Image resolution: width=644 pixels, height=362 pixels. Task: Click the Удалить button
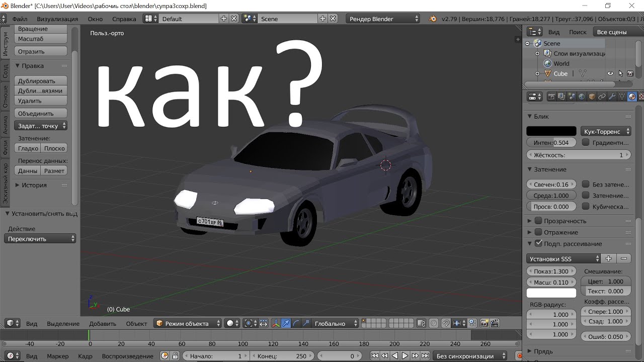pyautogui.click(x=41, y=101)
